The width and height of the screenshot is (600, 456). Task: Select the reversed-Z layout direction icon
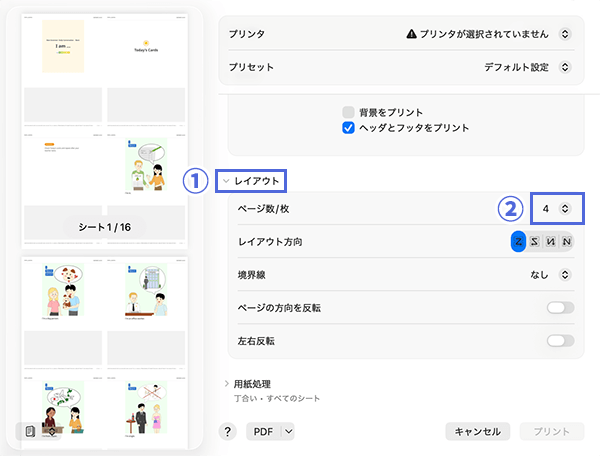(535, 241)
